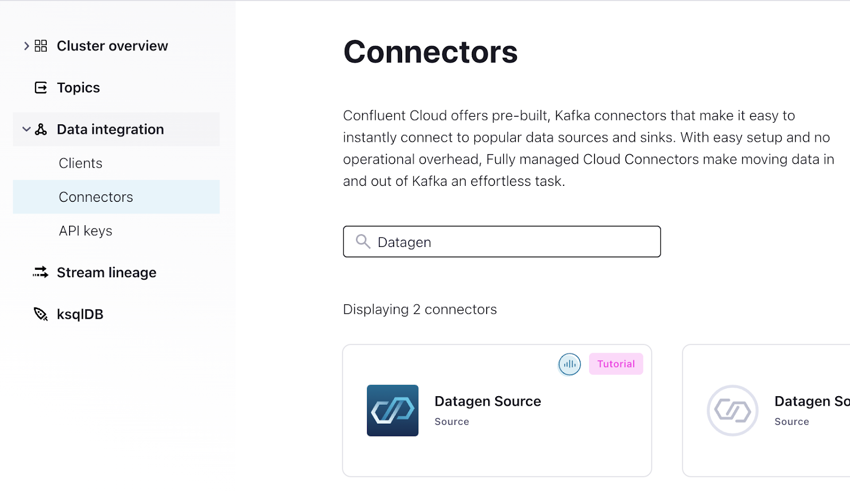Click the pink Tutorial tag

(616, 364)
